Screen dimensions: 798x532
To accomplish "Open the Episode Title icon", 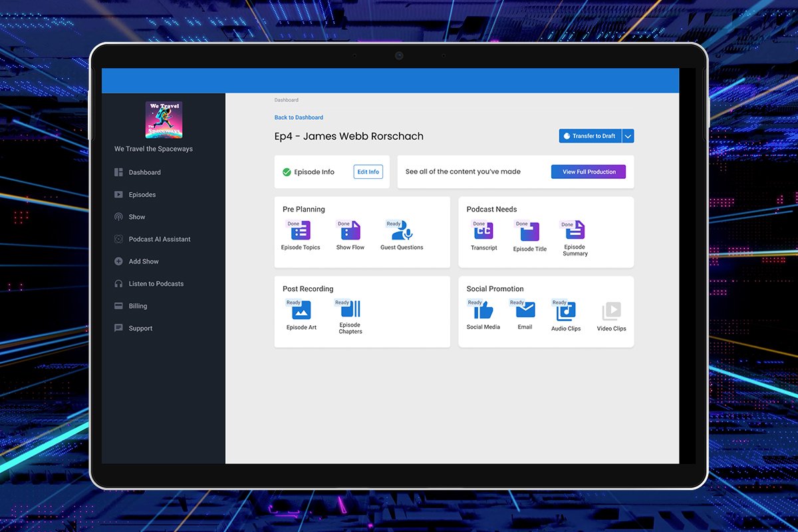I will (x=530, y=231).
